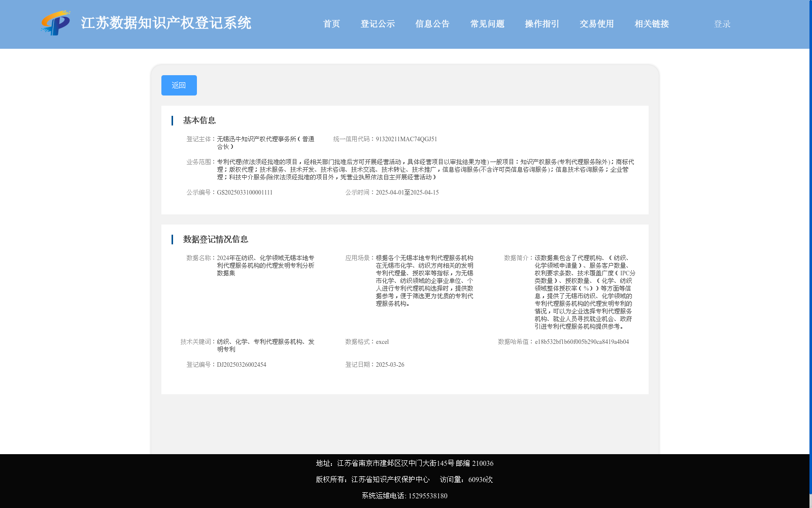The height and width of the screenshot is (508, 812).
Task: Click the 应用场景 description paragraph
Action: pos(424,281)
